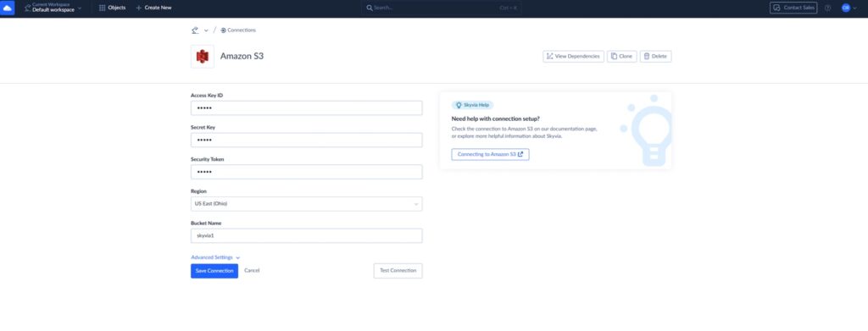Click the Skyvia Help badge
The width and height of the screenshot is (868, 331).
pyautogui.click(x=472, y=105)
